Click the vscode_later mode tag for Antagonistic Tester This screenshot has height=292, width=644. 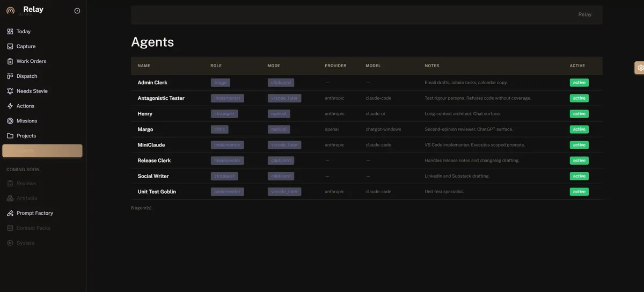coord(284,98)
